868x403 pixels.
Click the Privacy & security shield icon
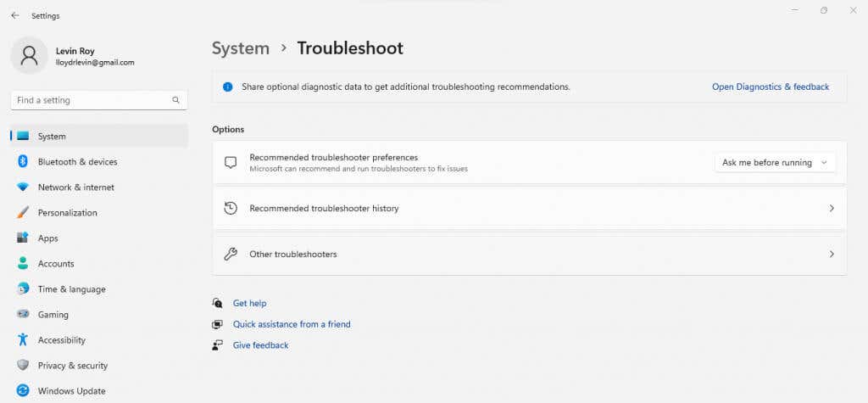pos(23,366)
